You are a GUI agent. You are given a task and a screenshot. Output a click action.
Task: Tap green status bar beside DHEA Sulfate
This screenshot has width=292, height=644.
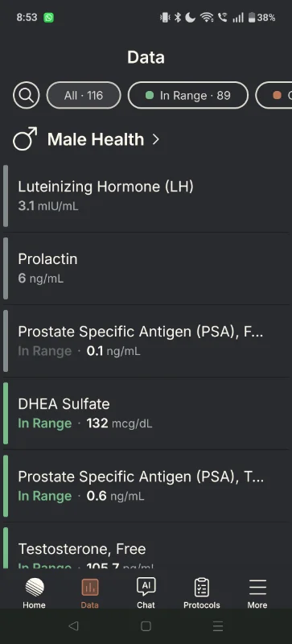(x=6, y=413)
